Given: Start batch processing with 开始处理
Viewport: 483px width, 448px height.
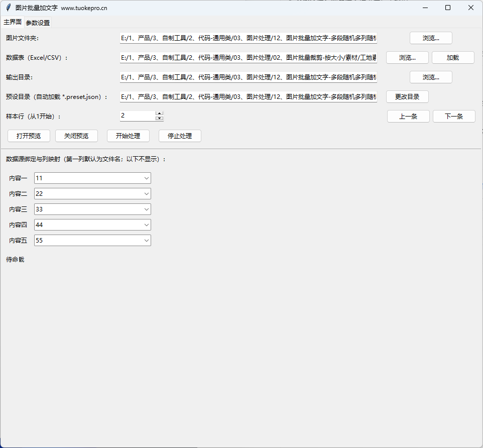Looking at the screenshot, I should (128, 136).
